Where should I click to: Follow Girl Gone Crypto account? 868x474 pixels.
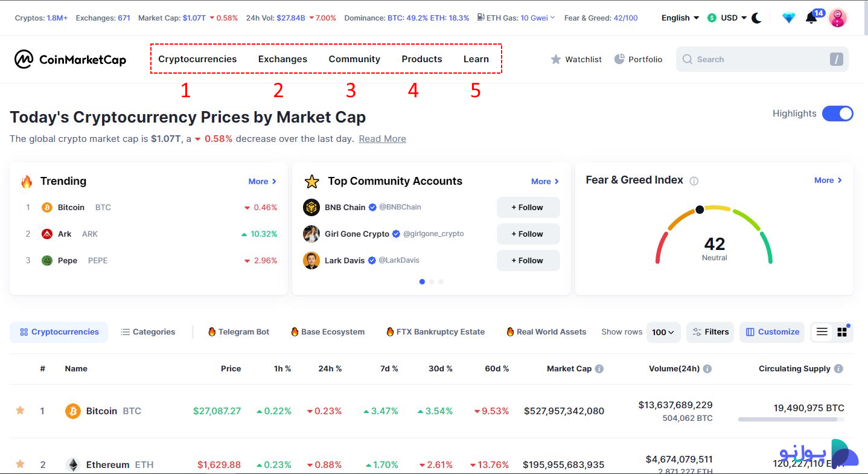[528, 234]
